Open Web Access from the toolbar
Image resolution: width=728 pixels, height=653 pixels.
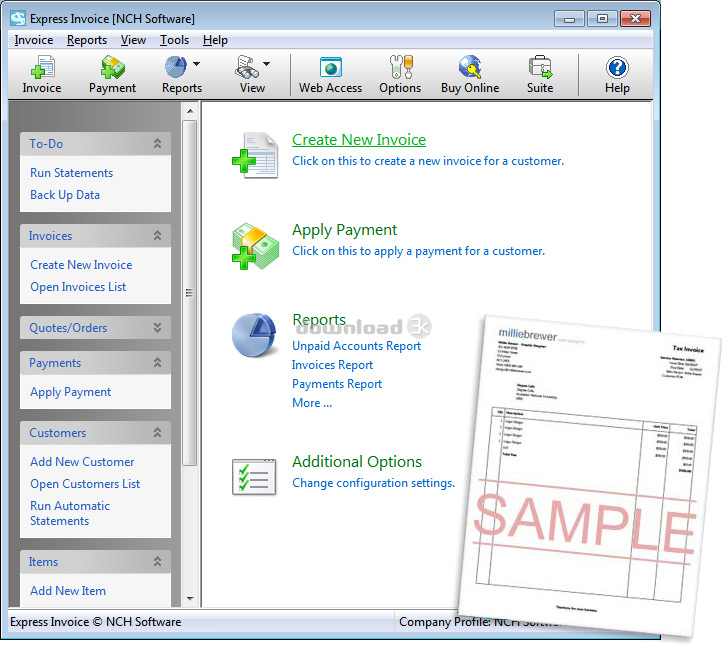coord(331,67)
